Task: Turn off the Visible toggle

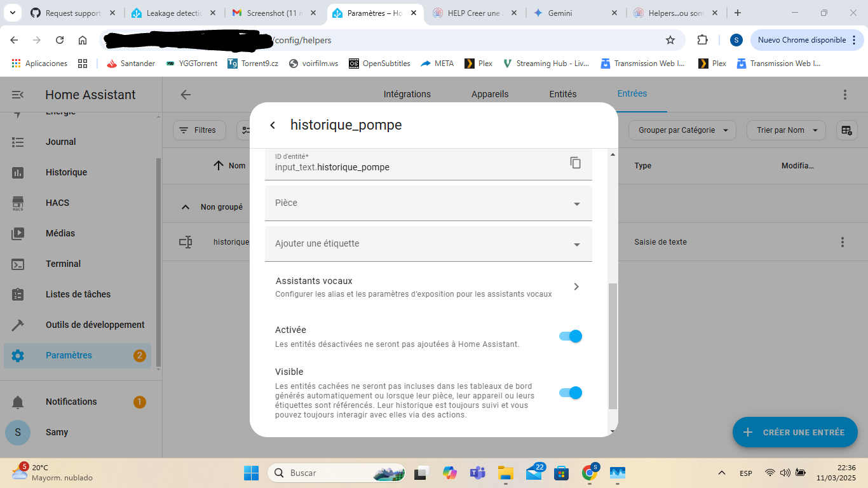Action: click(x=570, y=393)
